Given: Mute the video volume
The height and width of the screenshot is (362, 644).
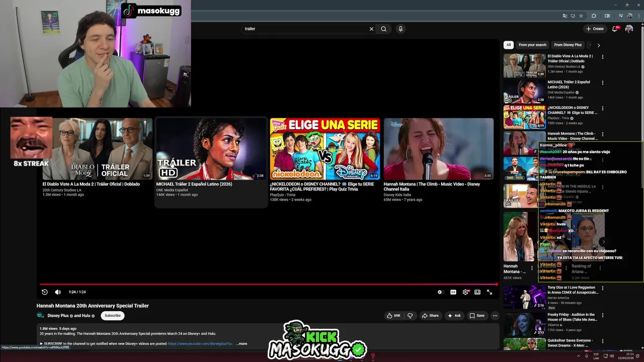Looking at the screenshot, I should [58, 292].
